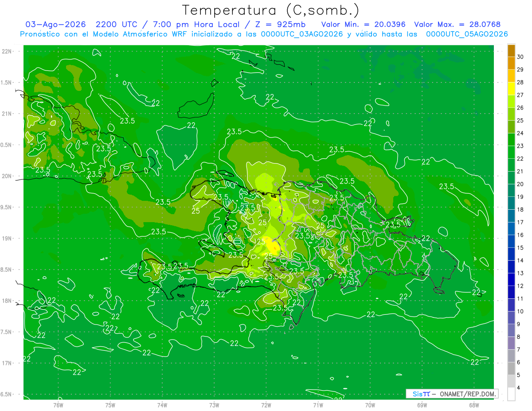Click the "74W" longitude axis label

162,405
